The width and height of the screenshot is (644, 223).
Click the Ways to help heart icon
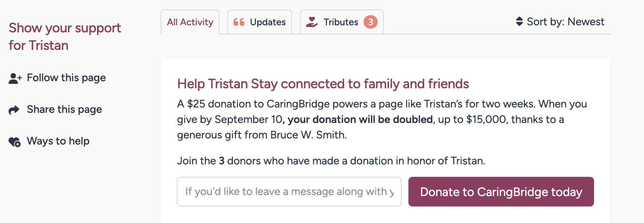tap(15, 142)
